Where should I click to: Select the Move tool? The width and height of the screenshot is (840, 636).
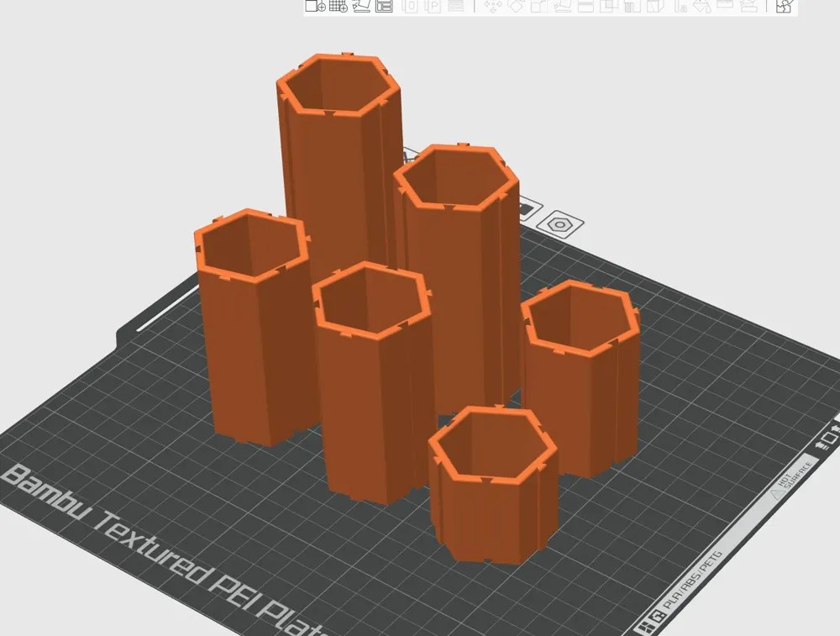[x=493, y=6]
